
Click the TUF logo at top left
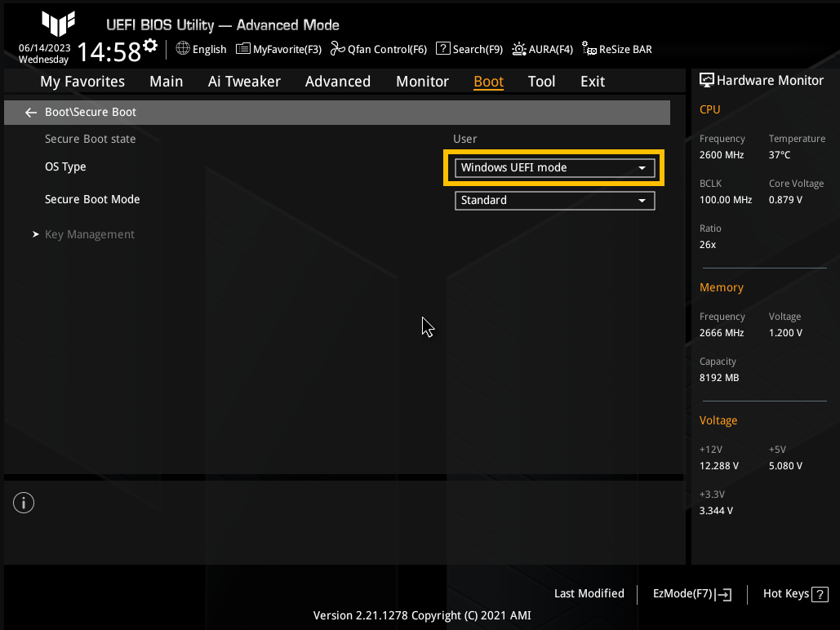(x=59, y=23)
